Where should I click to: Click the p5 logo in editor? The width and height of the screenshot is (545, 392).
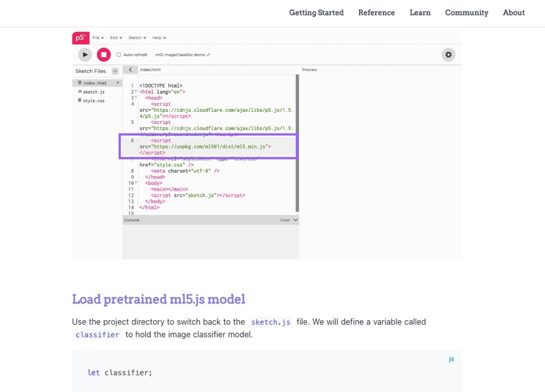click(80, 38)
